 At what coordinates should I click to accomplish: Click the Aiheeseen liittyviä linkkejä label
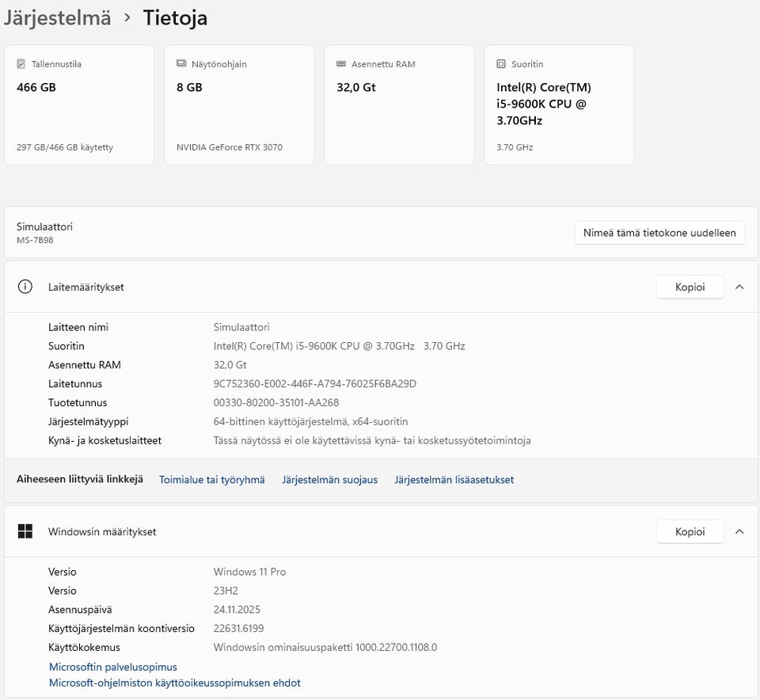[x=80, y=479]
